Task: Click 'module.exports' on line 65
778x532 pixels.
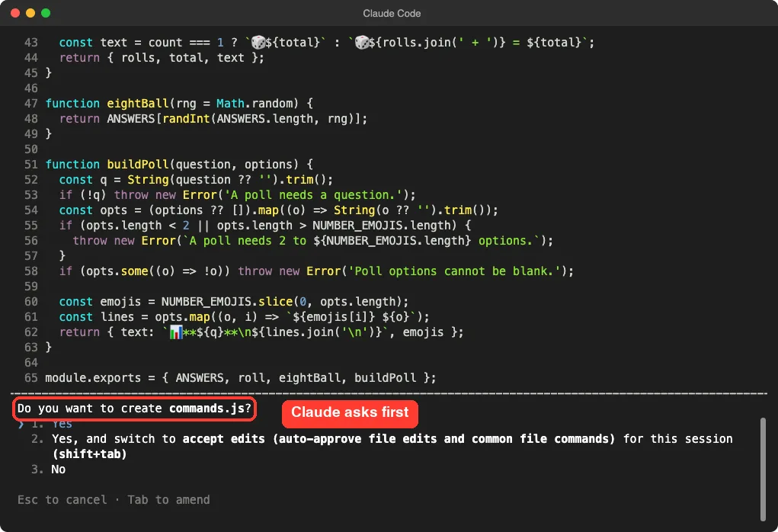Action: (93, 378)
